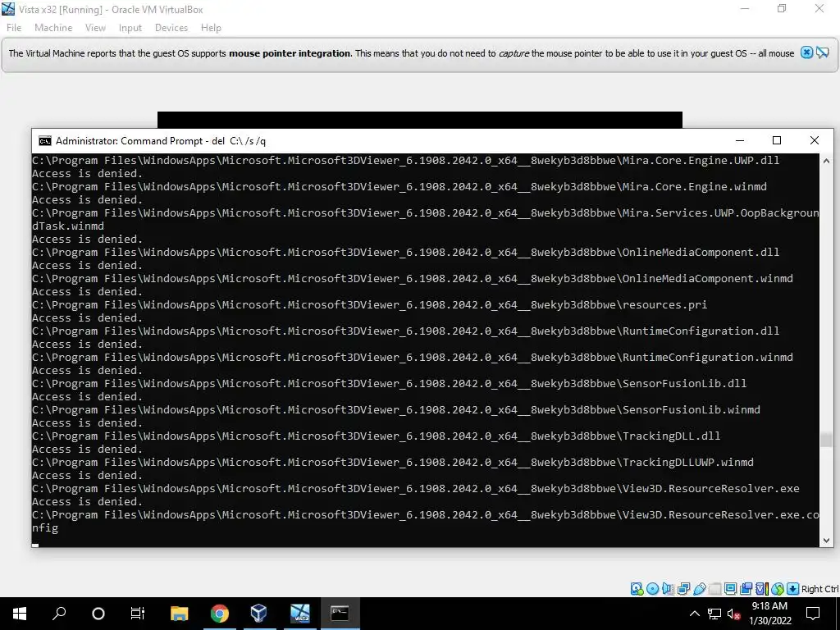Click the TrackingDLLUWP.winmd path line

pos(393,463)
